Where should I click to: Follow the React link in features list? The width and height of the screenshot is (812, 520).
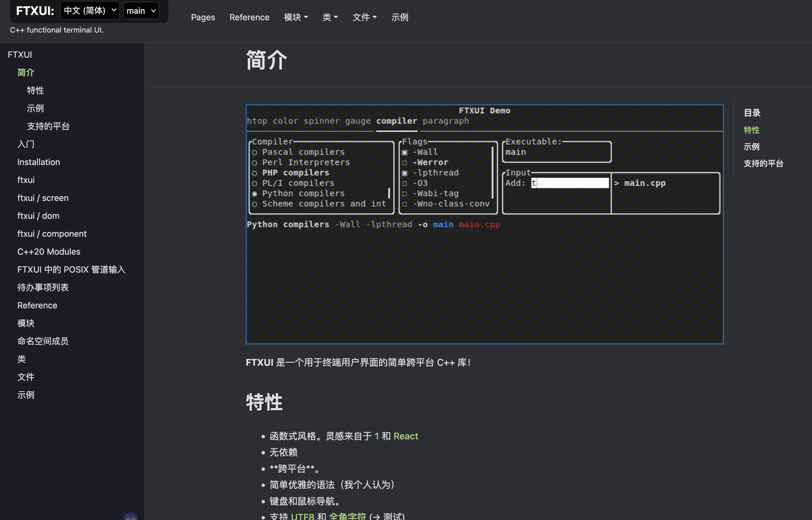(x=406, y=436)
